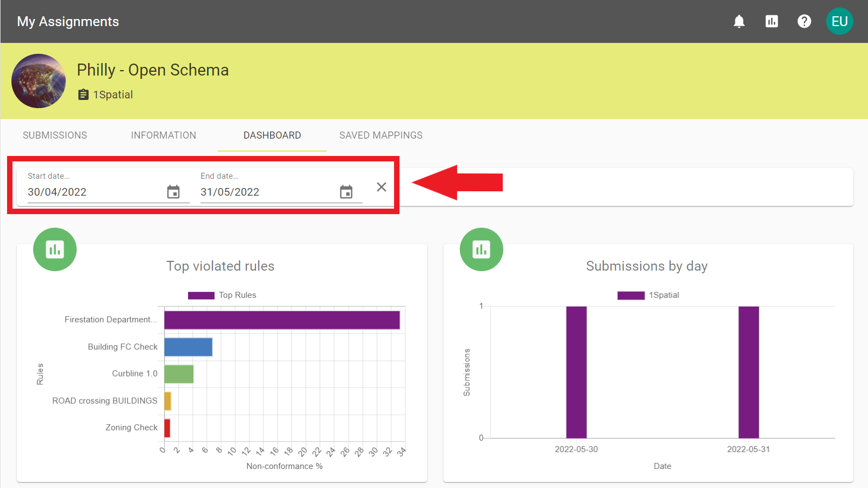Click the Building FC Check rule label
This screenshot has width=868, height=488.
[123, 347]
